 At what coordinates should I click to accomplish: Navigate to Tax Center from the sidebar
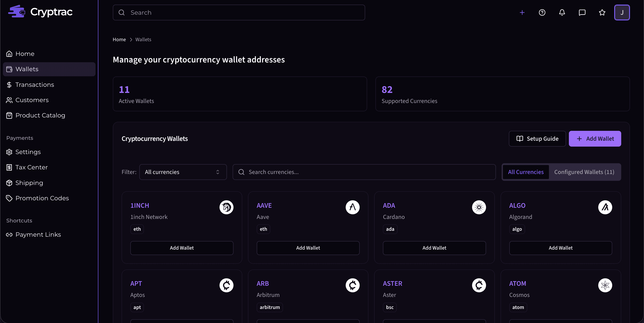click(31, 167)
